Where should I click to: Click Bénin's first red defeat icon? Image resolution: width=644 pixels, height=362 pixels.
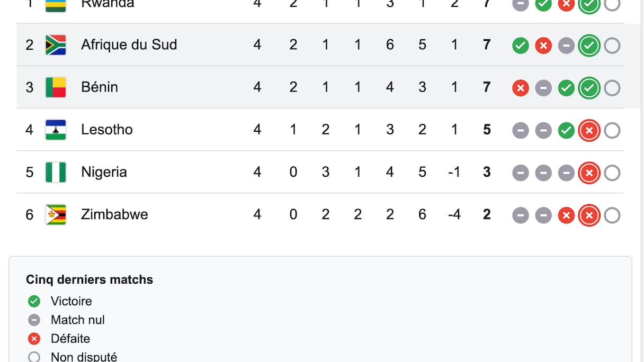tap(521, 88)
